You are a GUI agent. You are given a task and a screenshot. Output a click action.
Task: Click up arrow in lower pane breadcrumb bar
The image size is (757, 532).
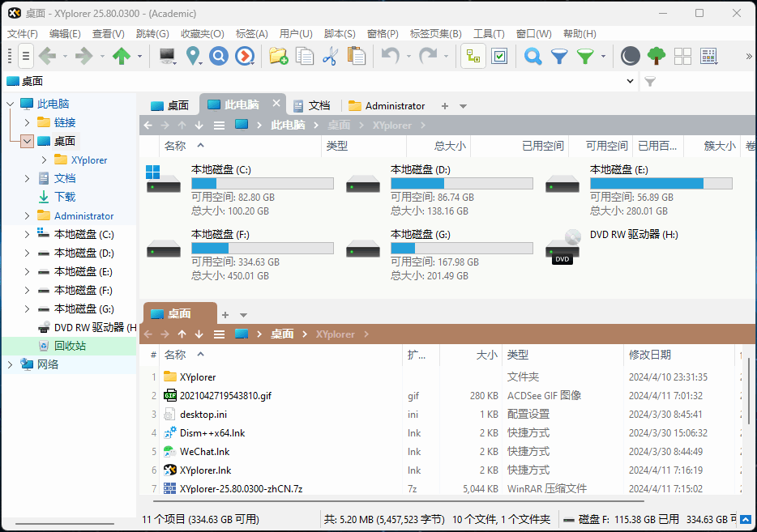182,334
